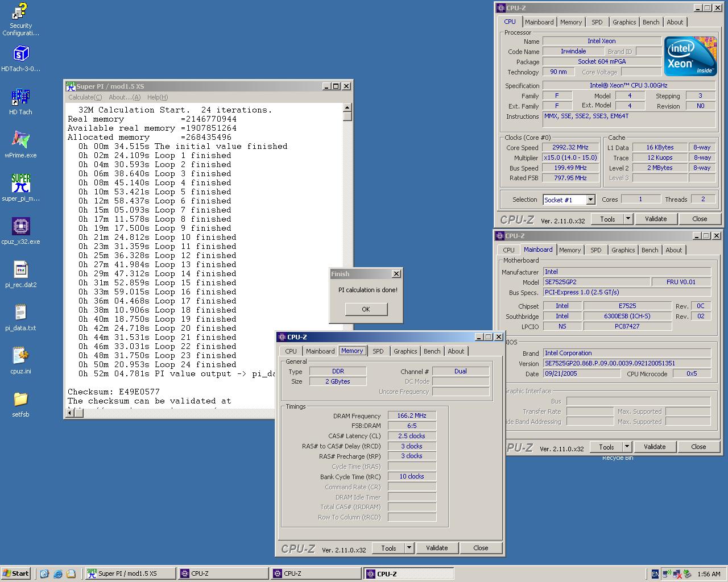Click the Core Speed 2992.32 MHz field
728x582 pixels.
pos(570,147)
